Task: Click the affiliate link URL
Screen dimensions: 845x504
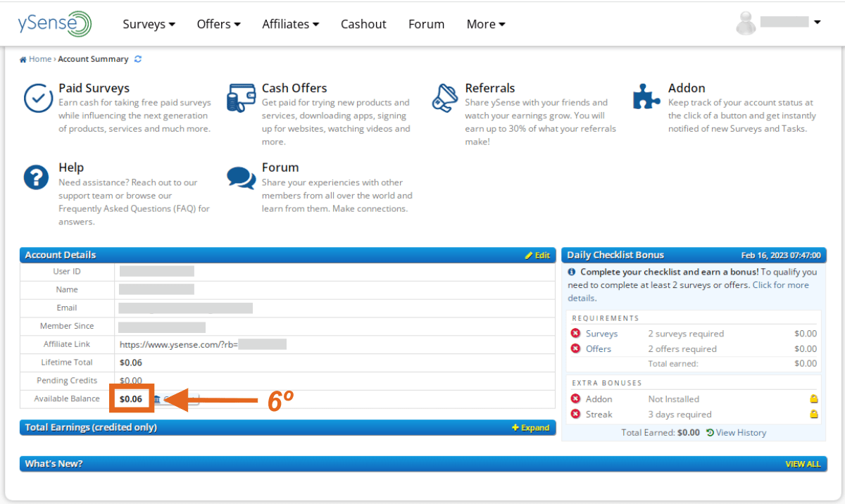Action: tap(203, 344)
